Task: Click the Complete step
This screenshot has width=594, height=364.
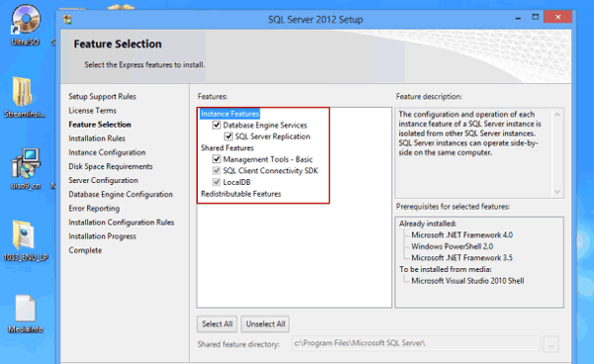Action: [x=85, y=250]
